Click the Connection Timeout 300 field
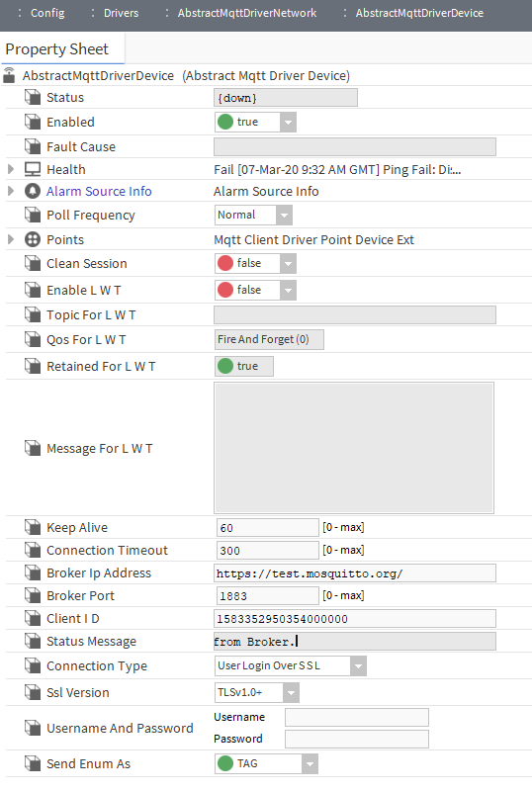The width and height of the screenshot is (532, 792). click(268, 550)
